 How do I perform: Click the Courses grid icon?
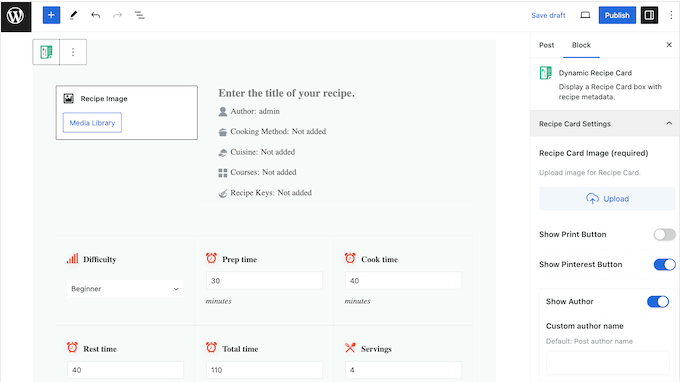point(222,173)
